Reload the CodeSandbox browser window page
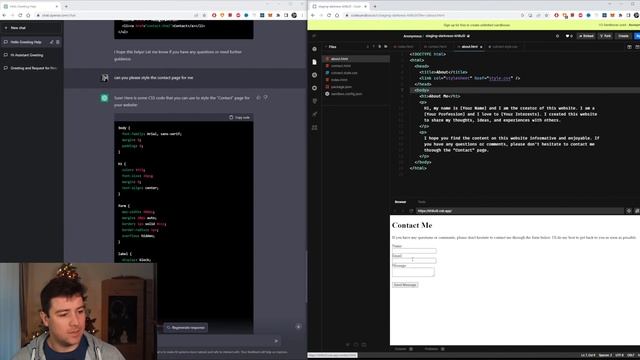This screenshot has width=640, height=360. pos(329,15)
